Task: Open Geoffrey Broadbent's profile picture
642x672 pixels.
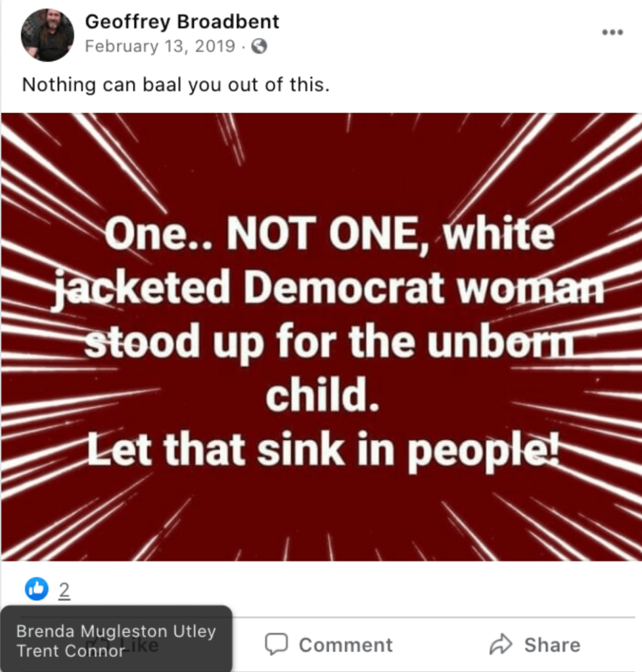Action: (47, 35)
